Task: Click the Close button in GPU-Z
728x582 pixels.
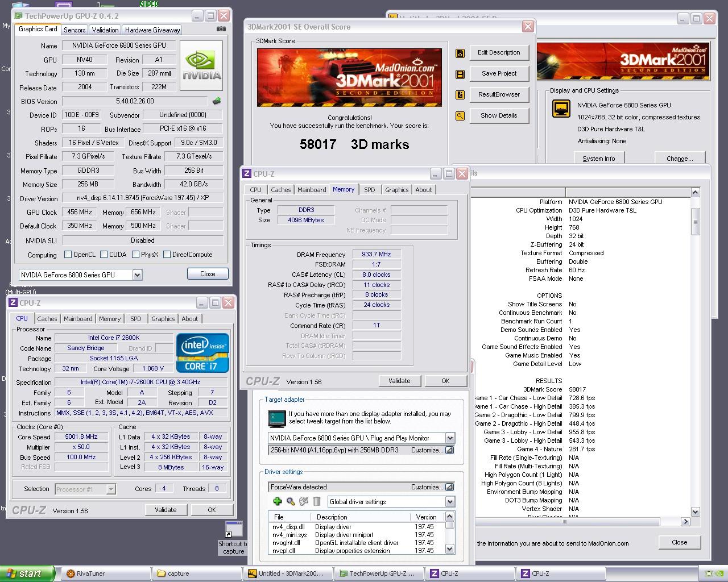Action: coord(208,274)
